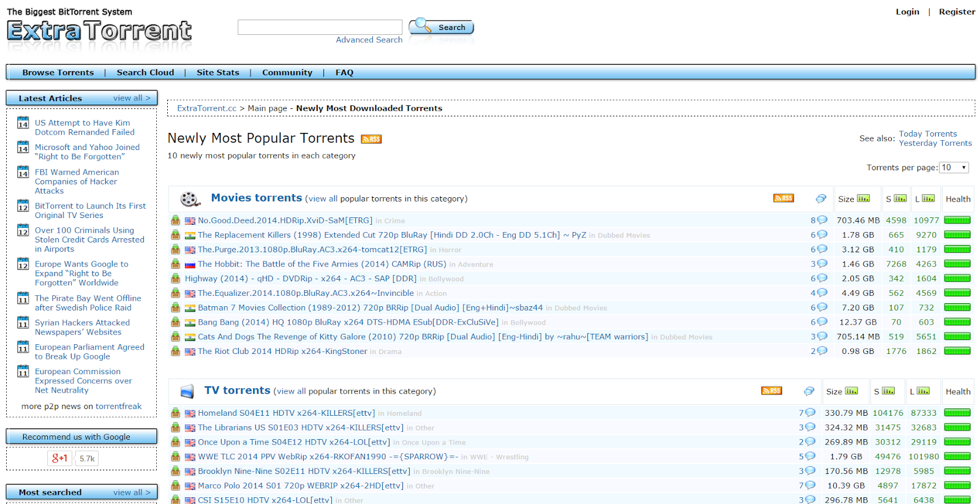Image resolution: width=980 pixels, height=504 pixels.
Task: Open Advanced Search
Action: 369,40
